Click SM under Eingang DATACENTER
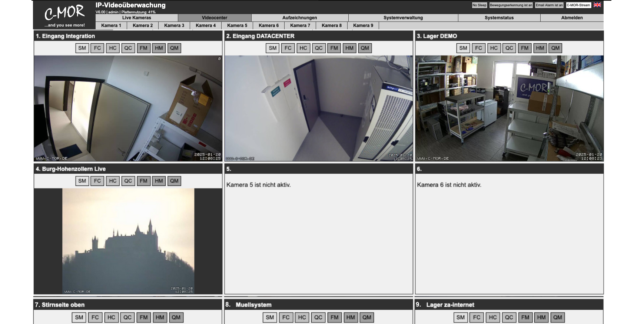This screenshot has width=644, height=324. tap(273, 48)
